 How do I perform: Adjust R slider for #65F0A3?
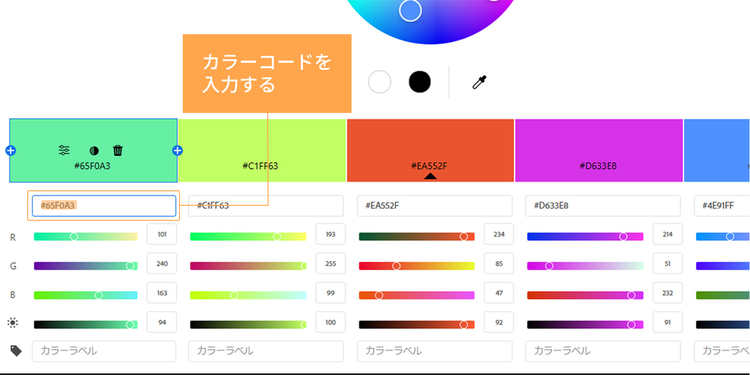point(86,236)
